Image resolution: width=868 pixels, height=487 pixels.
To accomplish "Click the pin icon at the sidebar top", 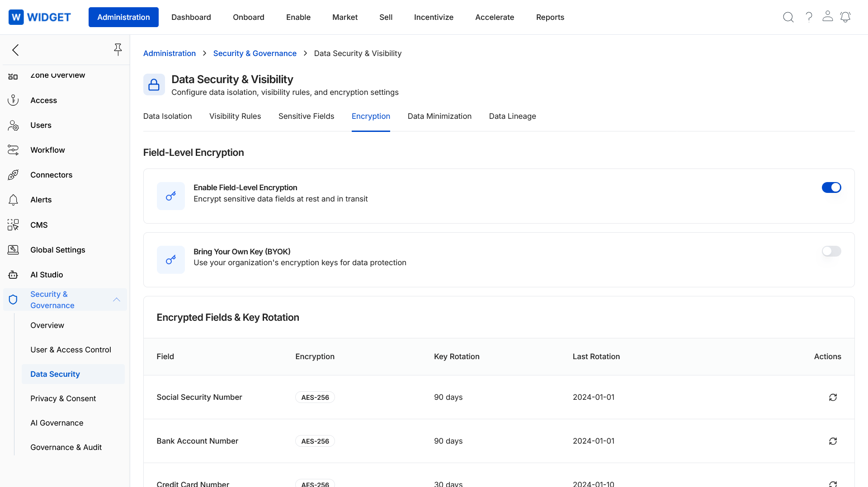I will click(118, 50).
